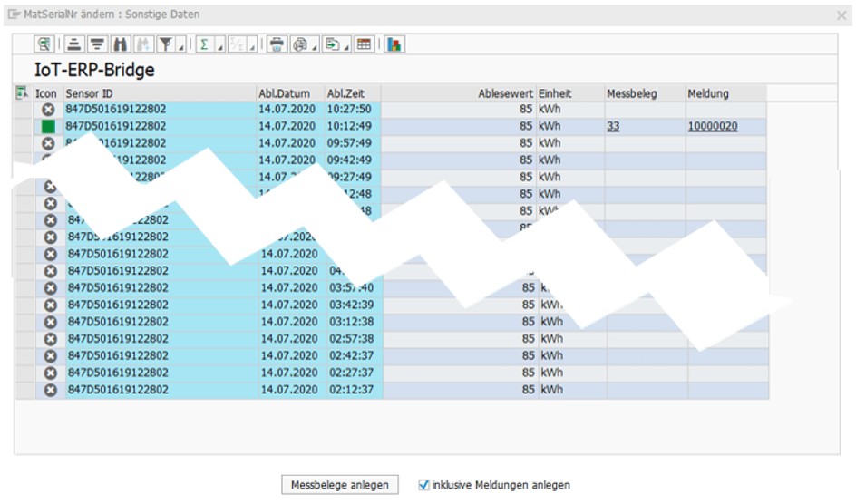Open the Views icon's dropdown arrow
This screenshot has width=856, height=504.
click(x=315, y=47)
